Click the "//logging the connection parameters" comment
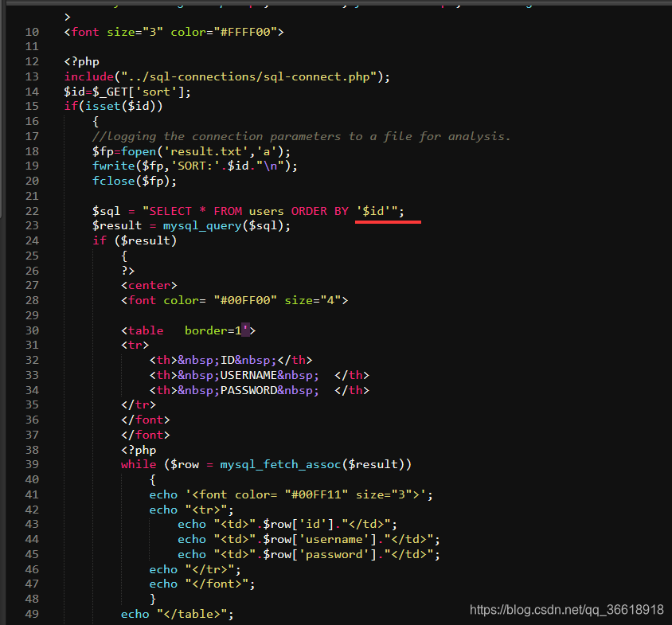 [301, 136]
